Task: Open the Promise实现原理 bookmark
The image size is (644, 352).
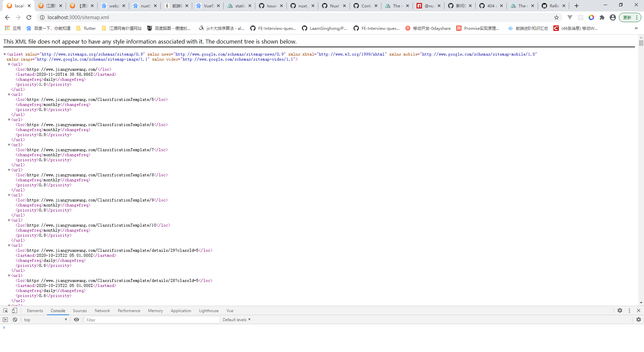Action: (478, 28)
